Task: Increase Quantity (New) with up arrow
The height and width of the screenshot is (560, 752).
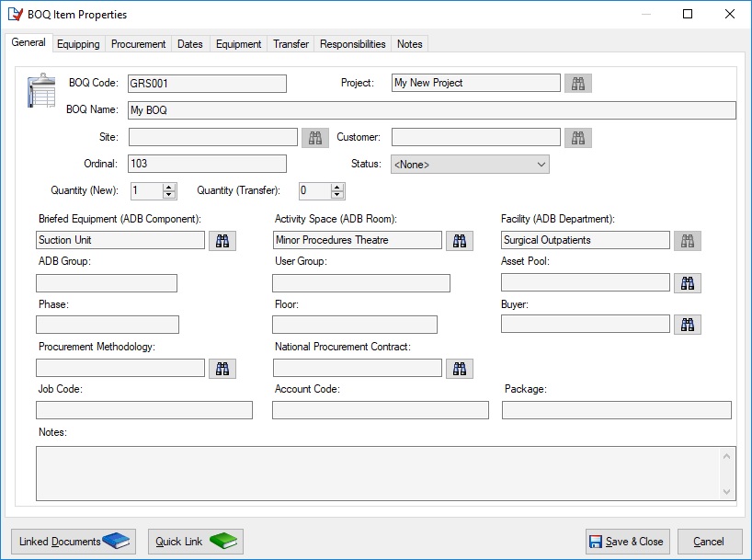Action: (169, 187)
